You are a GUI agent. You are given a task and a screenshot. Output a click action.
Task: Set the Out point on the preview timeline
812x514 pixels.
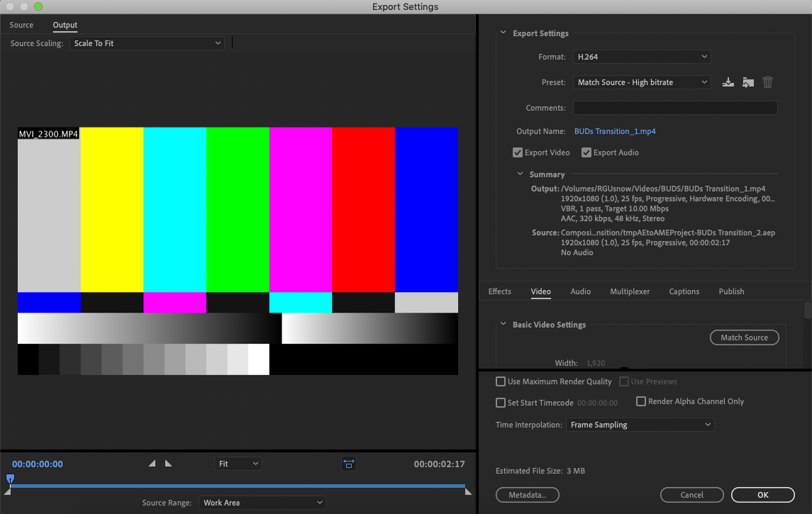[169, 463]
